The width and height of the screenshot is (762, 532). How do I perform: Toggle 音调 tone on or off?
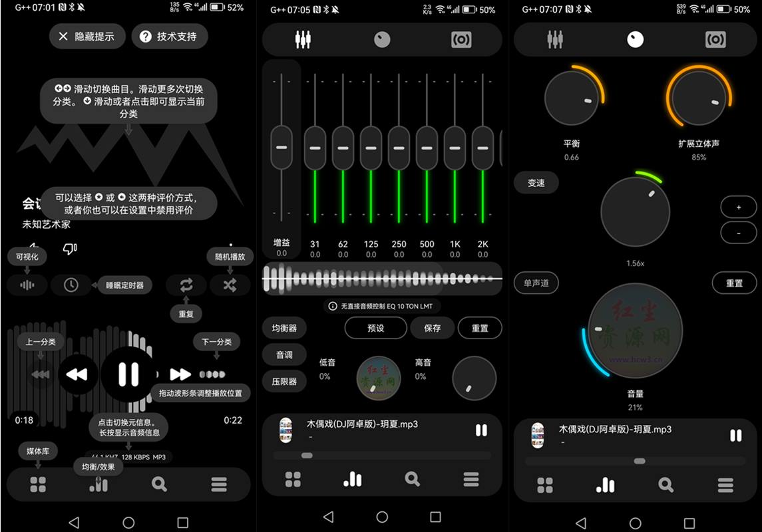pos(284,355)
